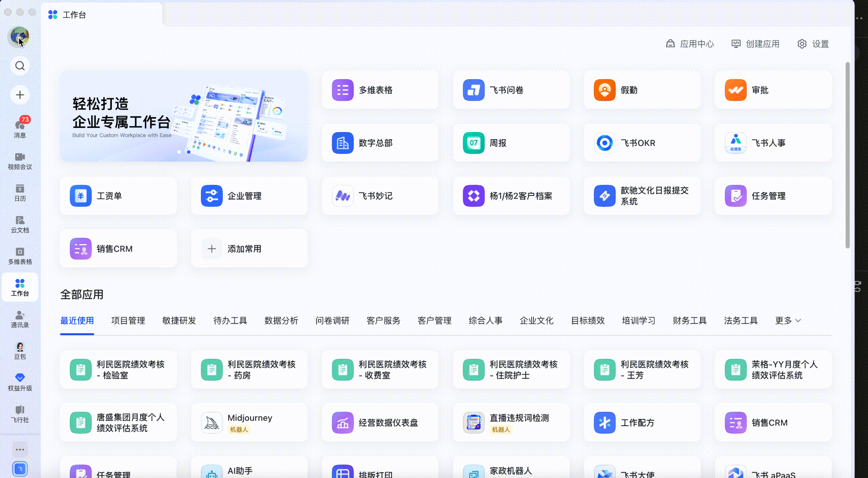
Task: Click the plus create button in sidebar
Action: coord(20,95)
